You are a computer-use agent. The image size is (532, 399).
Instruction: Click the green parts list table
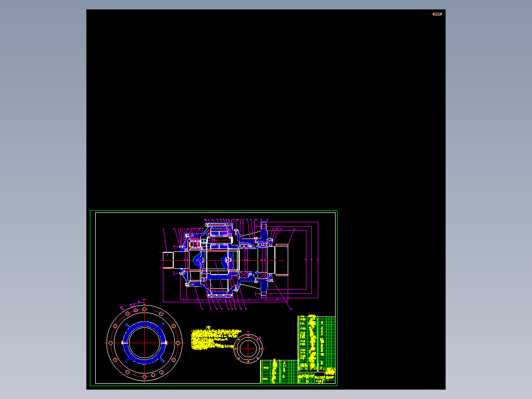[x=316, y=344]
